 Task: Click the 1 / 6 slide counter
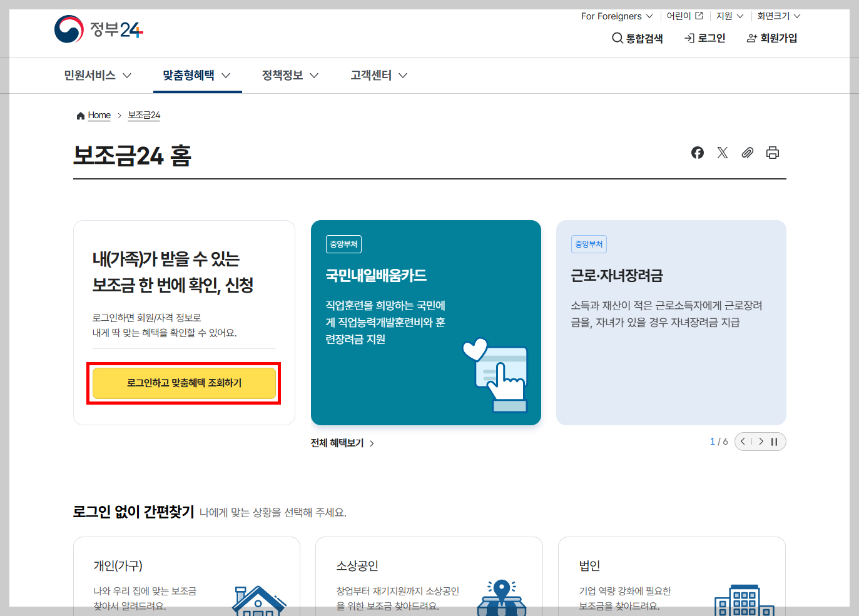[x=719, y=442]
